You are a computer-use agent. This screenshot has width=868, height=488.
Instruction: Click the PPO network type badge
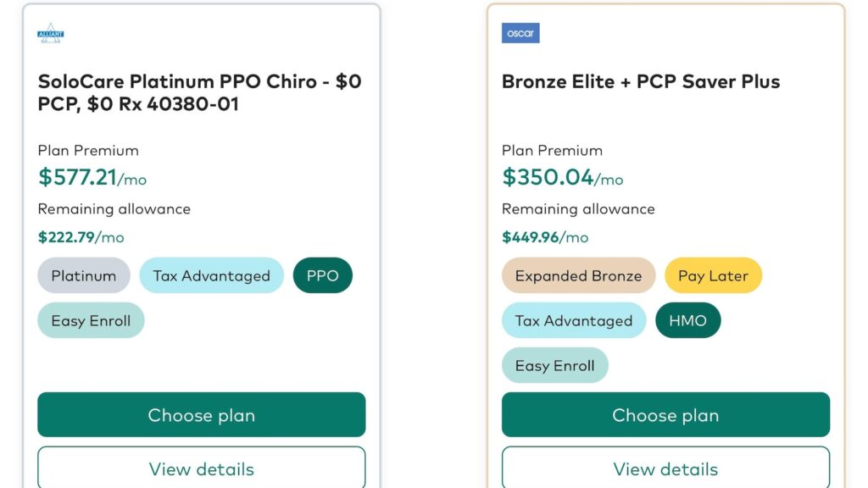(323, 275)
